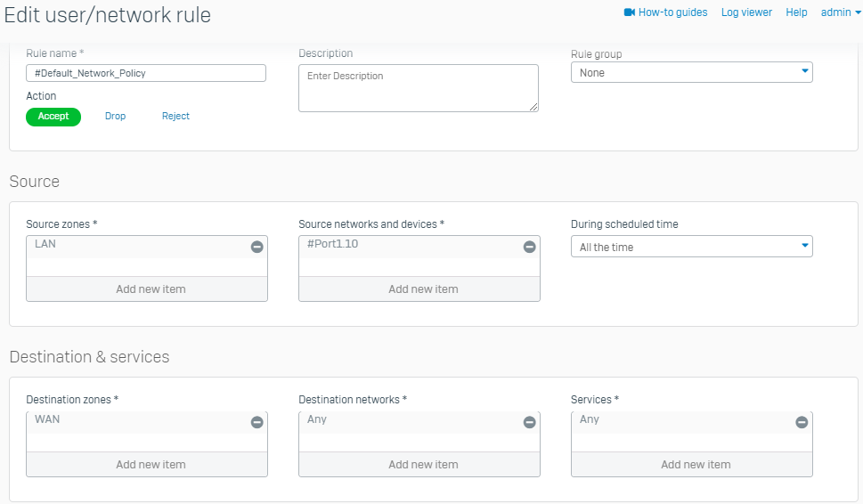This screenshot has height=504, width=863.
Task: Select the Reject action
Action: [x=175, y=116]
